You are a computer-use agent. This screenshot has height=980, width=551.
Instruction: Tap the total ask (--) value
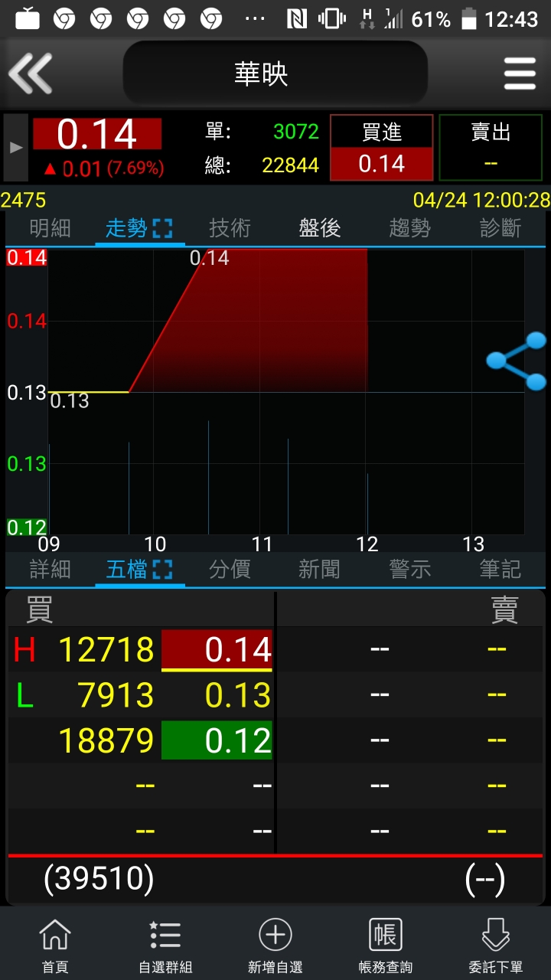(485, 880)
